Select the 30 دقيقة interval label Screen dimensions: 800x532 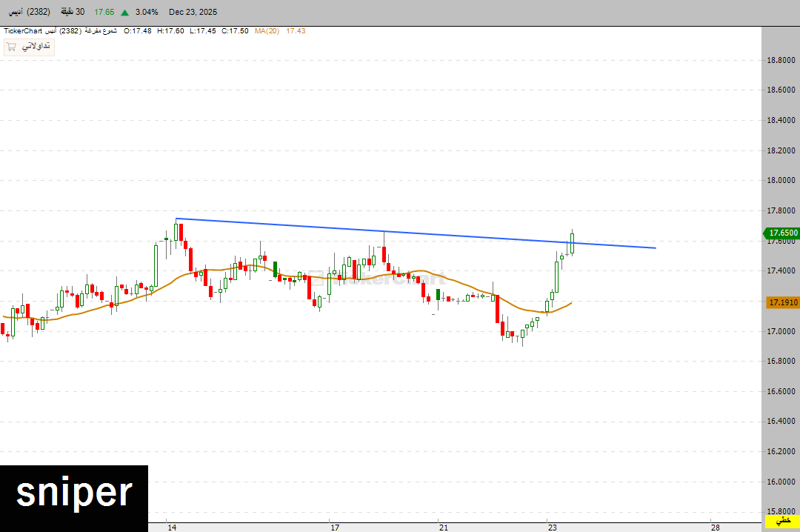tap(73, 12)
